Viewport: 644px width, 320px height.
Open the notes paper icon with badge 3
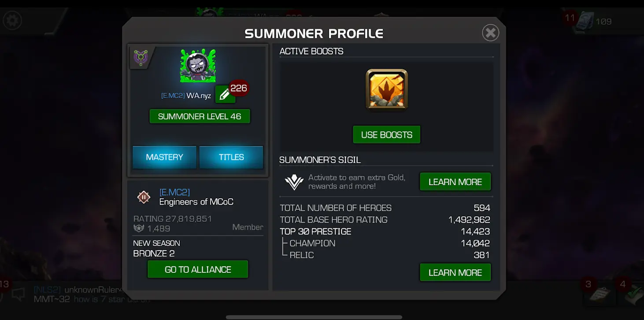pyautogui.click(x=600, y=294)
